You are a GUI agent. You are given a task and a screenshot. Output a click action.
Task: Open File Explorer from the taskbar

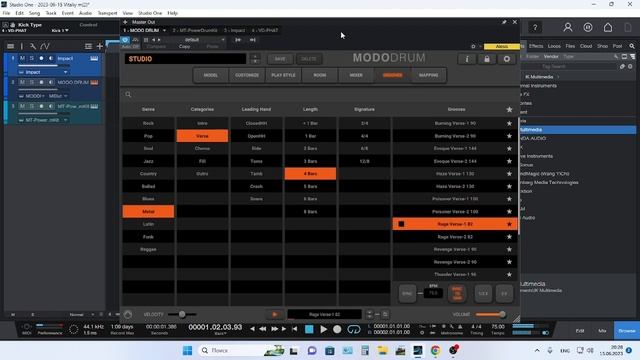[x=382, y=350]
